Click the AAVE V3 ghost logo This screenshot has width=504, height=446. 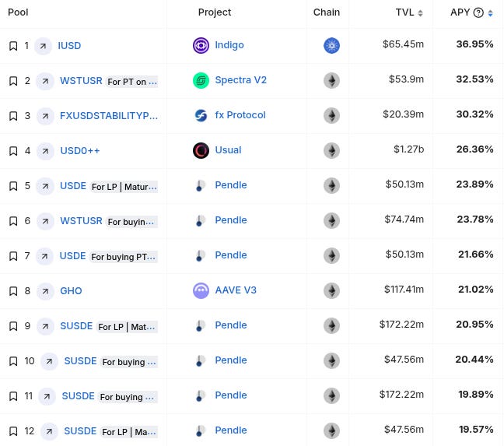201,290
